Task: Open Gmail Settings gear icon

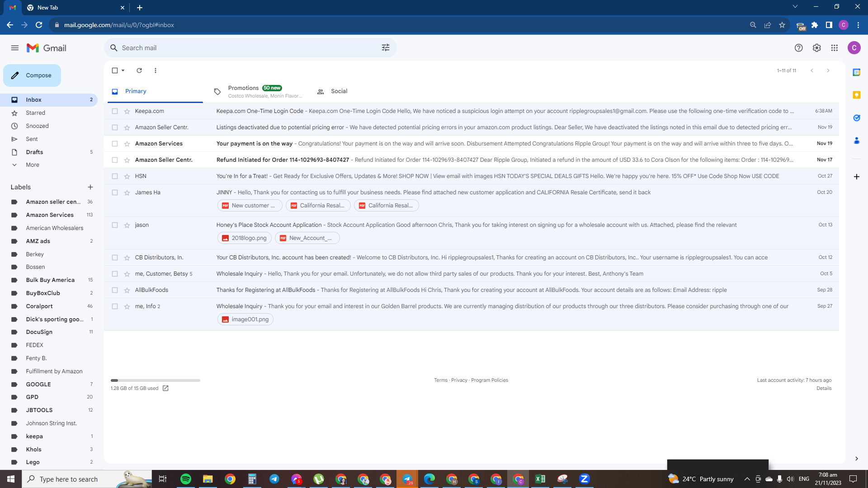Action: click(x=817, y=48)
